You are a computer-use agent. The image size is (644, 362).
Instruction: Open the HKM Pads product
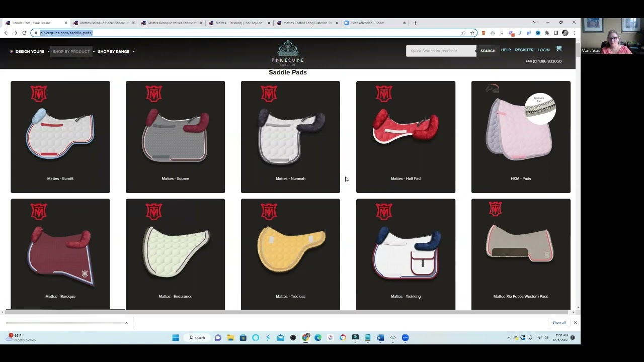click(521, 137)
